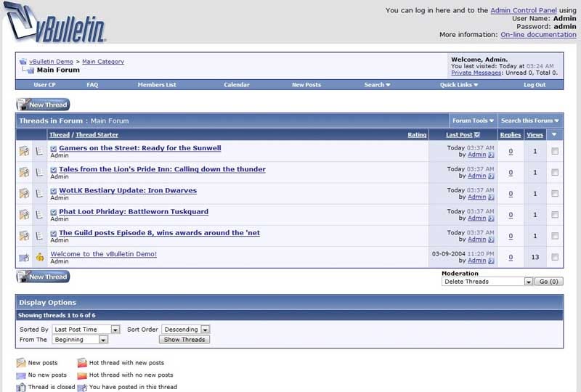The width and height of the screenshot is (581, 392).
Task: Click new-posts status icon for WotLK Bestiary Update
Action: [x=24, y=193]
